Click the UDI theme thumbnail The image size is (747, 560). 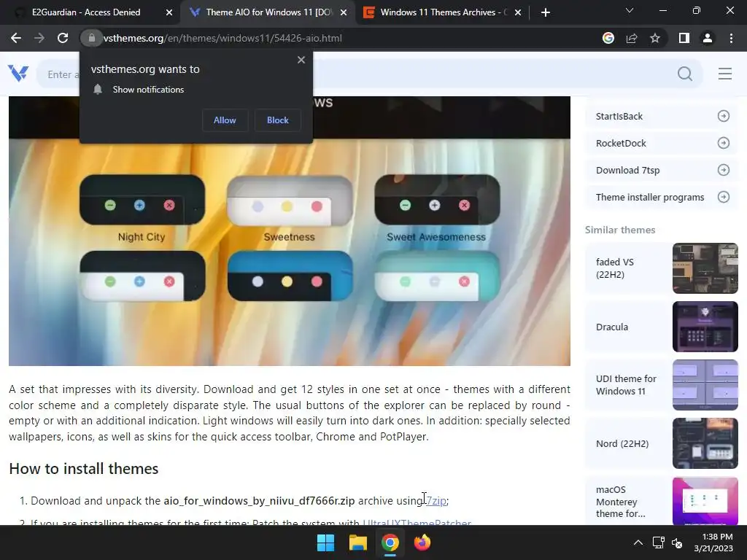(x=705, y=385)
